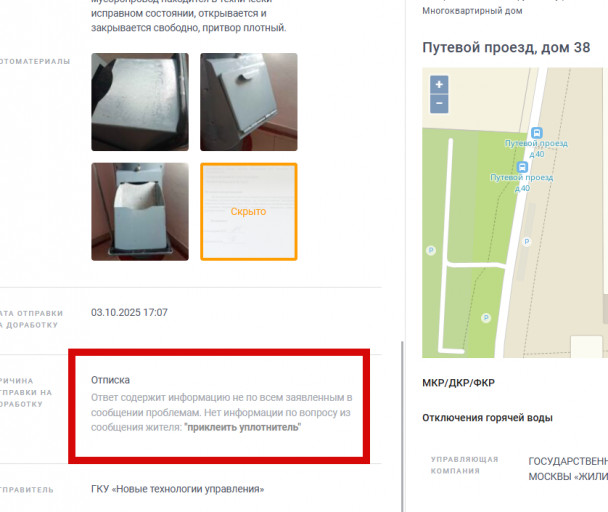Click the Путевой проезд, дом 38 address title
This screenshot has height=512, width=608.
tap(506, 48)
